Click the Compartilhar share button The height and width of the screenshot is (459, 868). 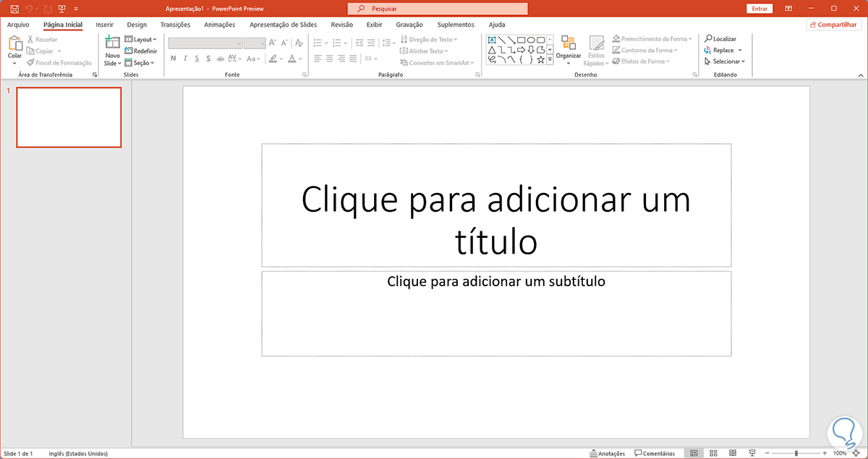[x=834, y=25]
